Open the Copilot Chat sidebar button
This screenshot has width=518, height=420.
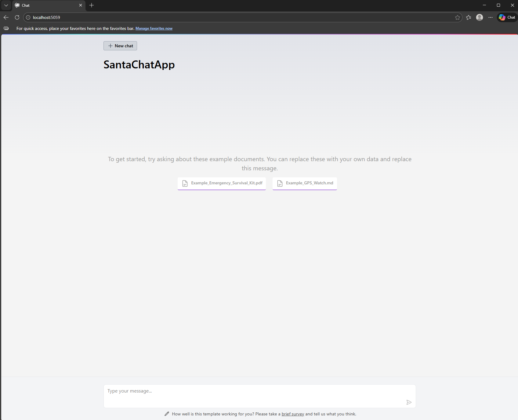coord(507,17)
